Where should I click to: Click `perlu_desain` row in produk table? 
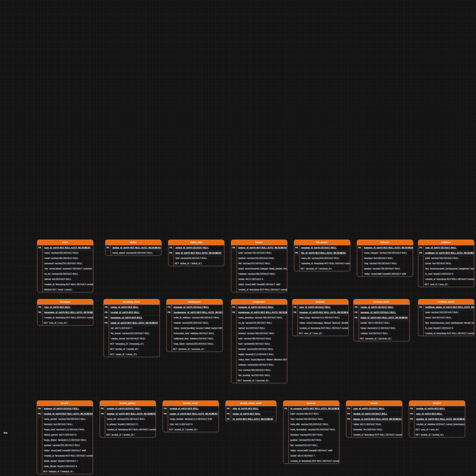[60, 466]
